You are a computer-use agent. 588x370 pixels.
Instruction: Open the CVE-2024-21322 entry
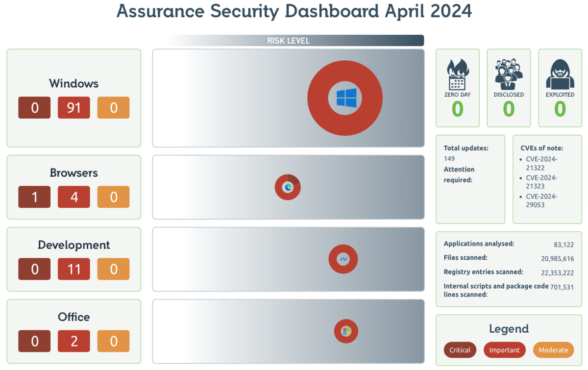(541, 163)
